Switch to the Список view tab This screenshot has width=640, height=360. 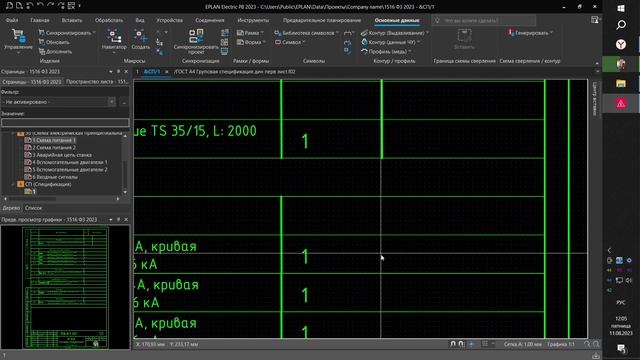(x=33, y=208)
